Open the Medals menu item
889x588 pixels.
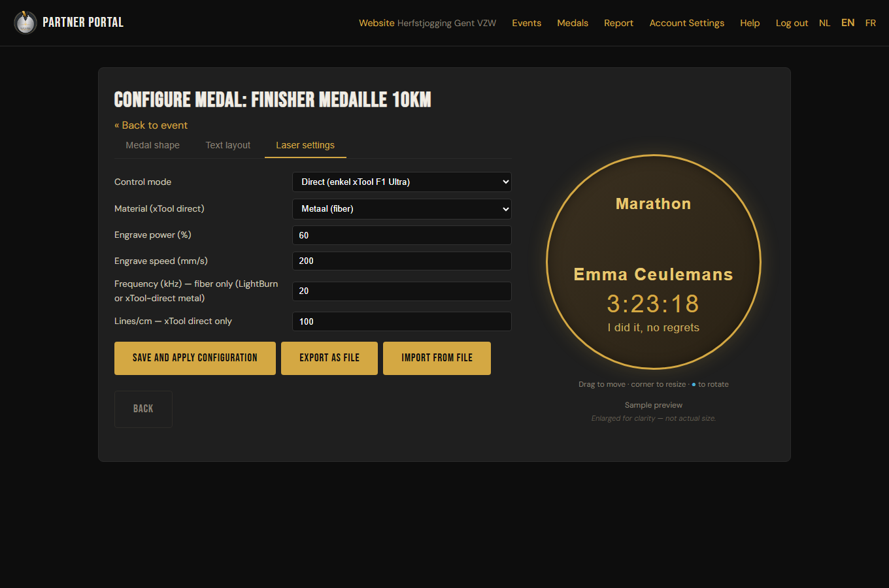pos(573,23)
